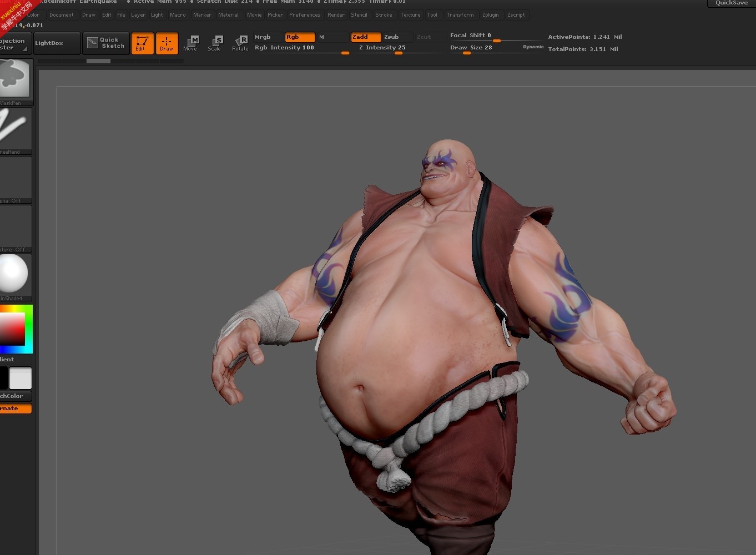The width and height of the screenshot is (756, 555).
Task: Open the Texture Off selector
Action: (16, 228)
